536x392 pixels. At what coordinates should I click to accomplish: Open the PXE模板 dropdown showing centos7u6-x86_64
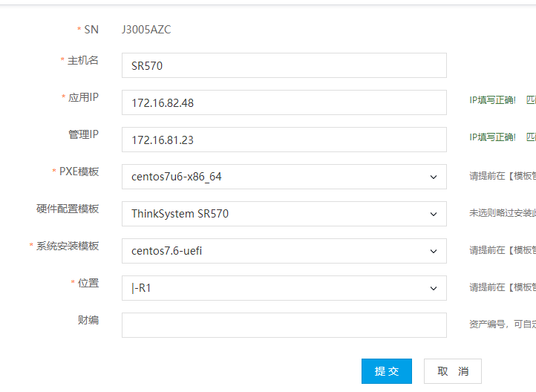pyautogui.click(x=284, y=177)
